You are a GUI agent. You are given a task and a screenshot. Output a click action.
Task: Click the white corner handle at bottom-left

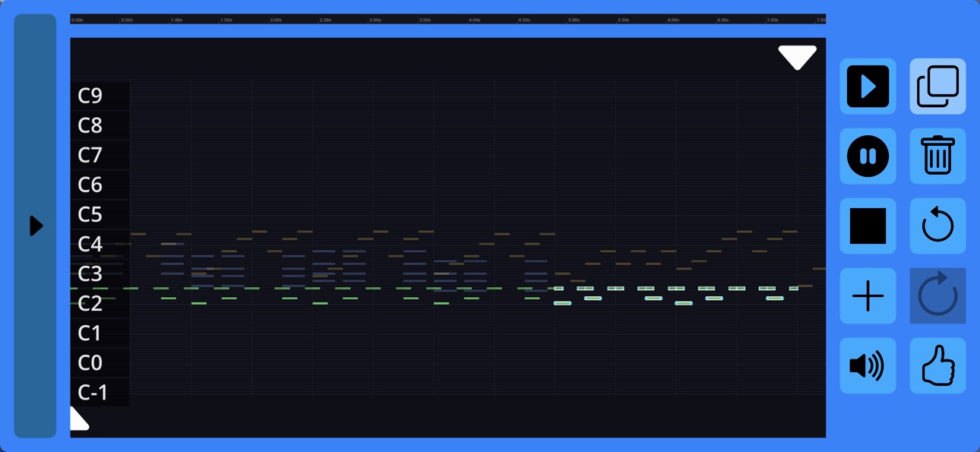point(78,419)
